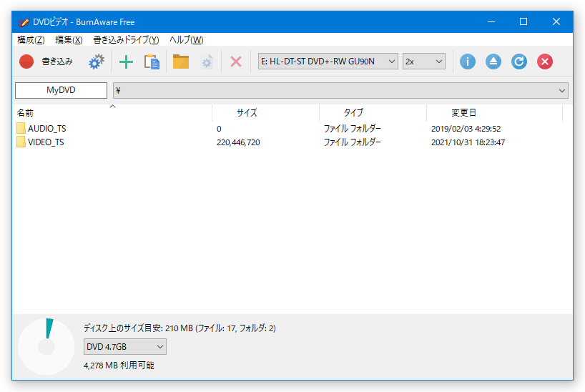
Task: Open the 構成(Z) menu
Action: point(31,40)
